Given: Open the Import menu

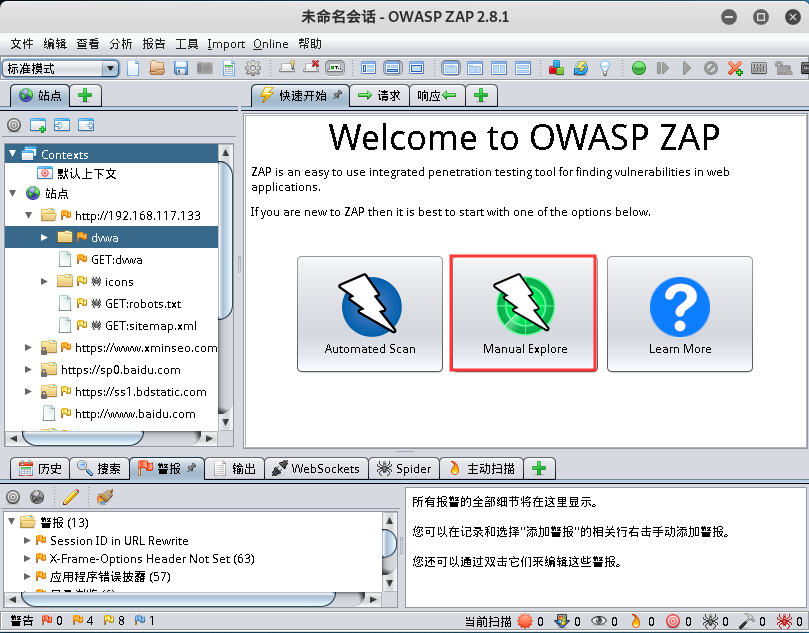Looking at the screenshot, I should coord(226,44).
